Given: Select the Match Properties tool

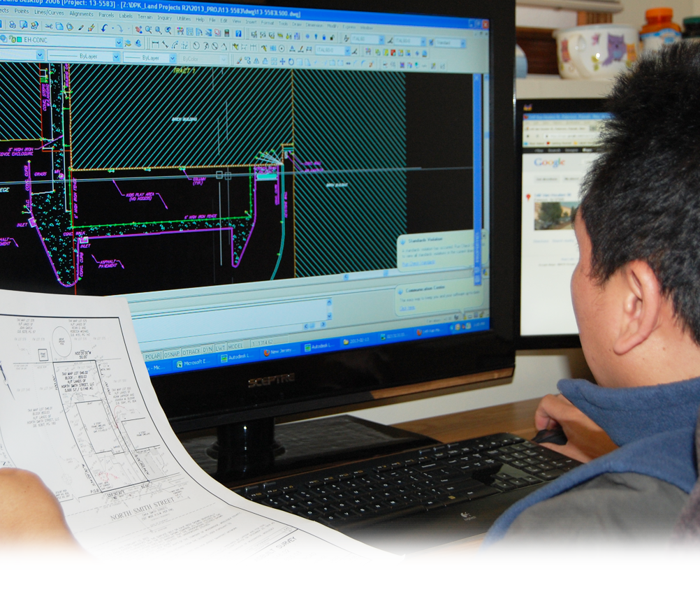Looking at the screenshot, I should pos(81,27).
